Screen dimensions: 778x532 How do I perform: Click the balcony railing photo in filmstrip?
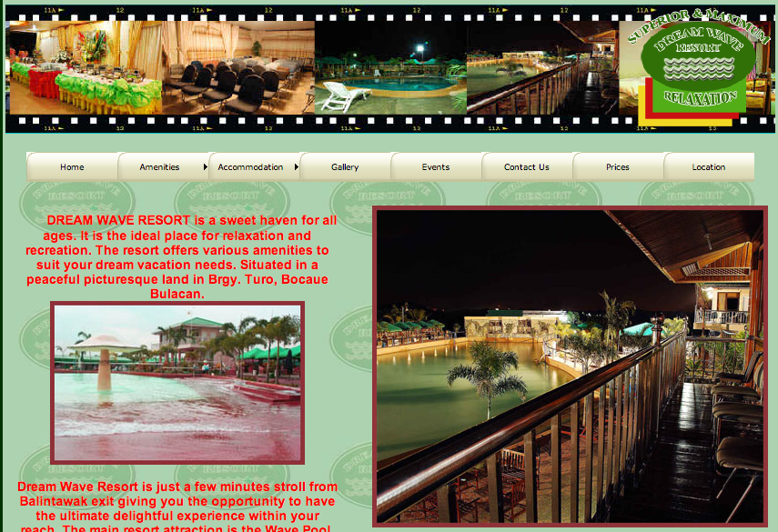543,67
